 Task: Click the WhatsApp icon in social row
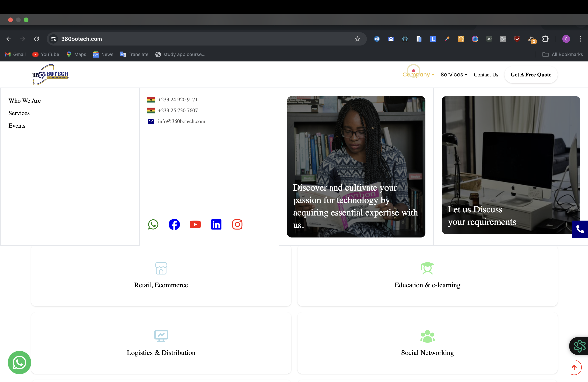(153, 224)
